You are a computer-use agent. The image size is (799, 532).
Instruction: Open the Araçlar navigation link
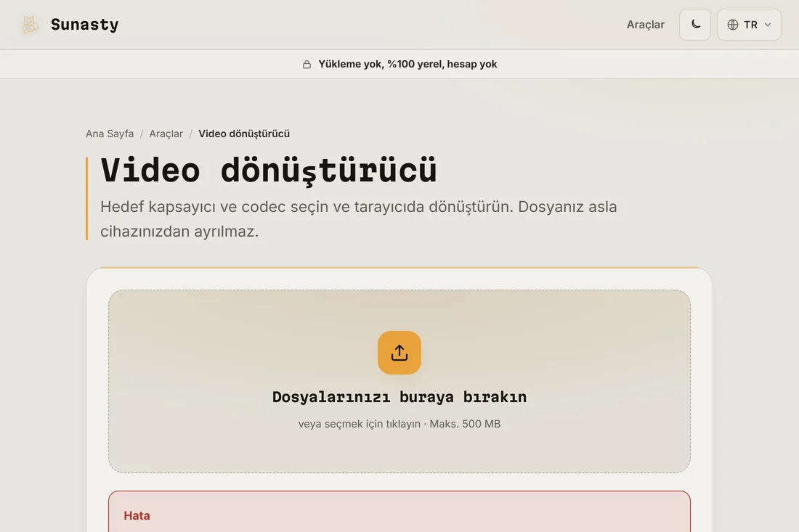pyautogui.click(x=645, y=25)
